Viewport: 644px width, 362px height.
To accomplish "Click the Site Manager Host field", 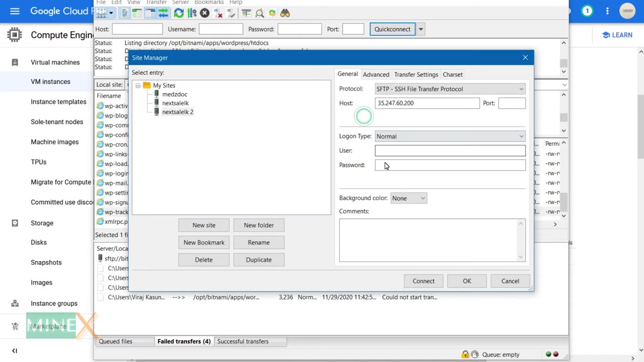I will pos(427,103).
